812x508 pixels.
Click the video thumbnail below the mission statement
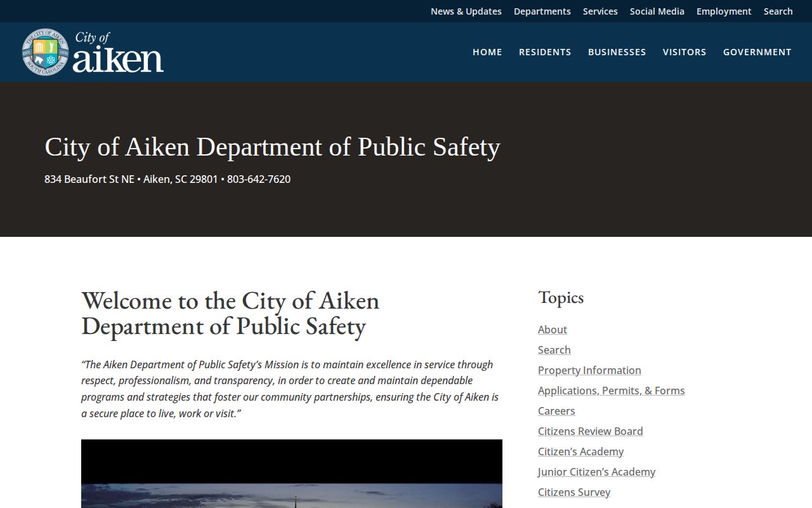click(x=292, y=474)
